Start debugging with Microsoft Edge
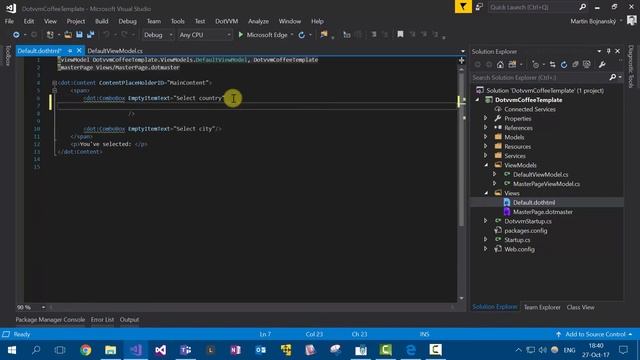Image resolution: width=640 pixels, height=360 pixels. [263, 35]
